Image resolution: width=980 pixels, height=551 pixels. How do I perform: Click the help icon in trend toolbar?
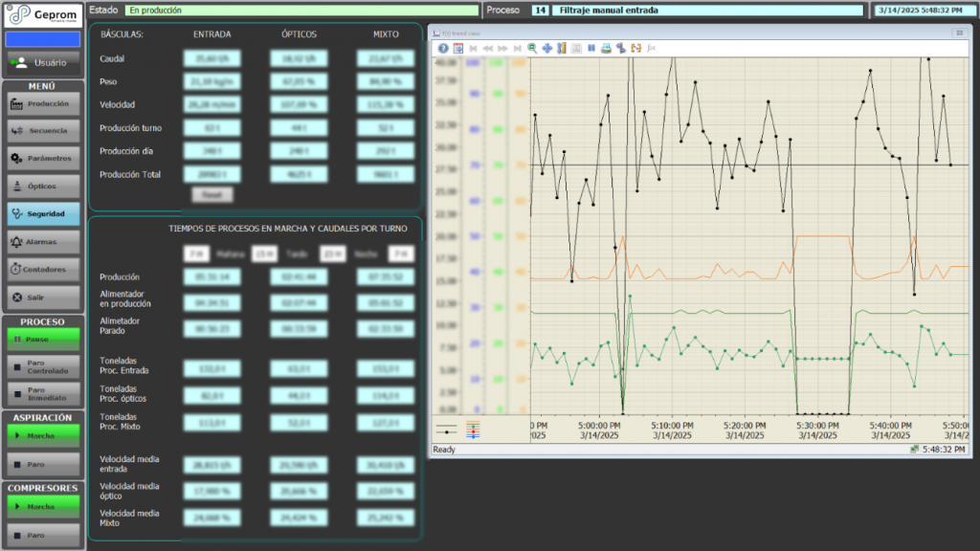point(443,48)
